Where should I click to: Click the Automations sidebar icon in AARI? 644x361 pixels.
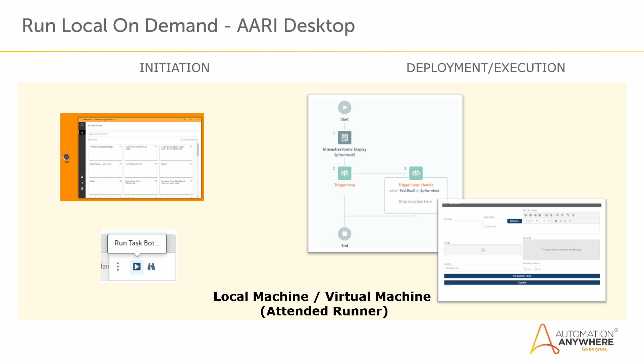point(82,133)
